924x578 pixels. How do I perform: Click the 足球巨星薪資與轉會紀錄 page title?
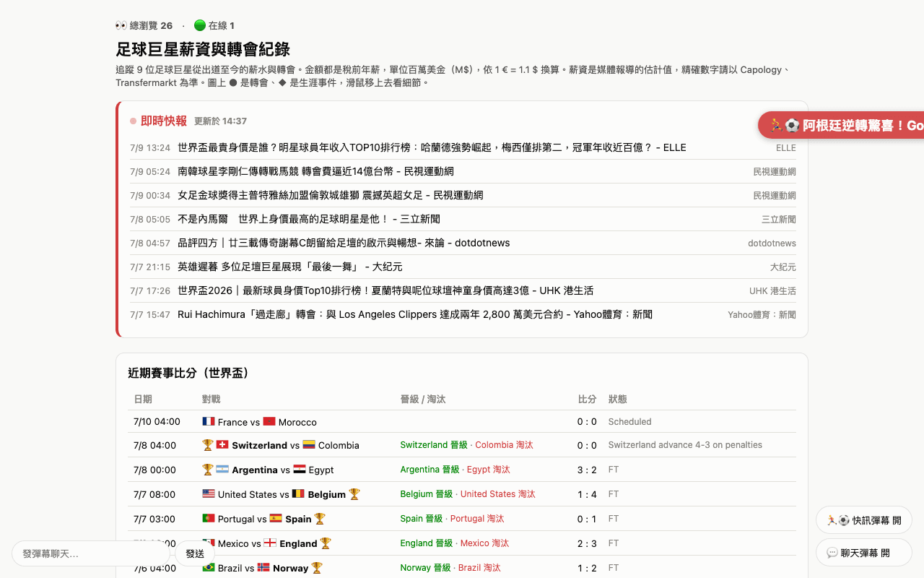click(x=203, y=49)
